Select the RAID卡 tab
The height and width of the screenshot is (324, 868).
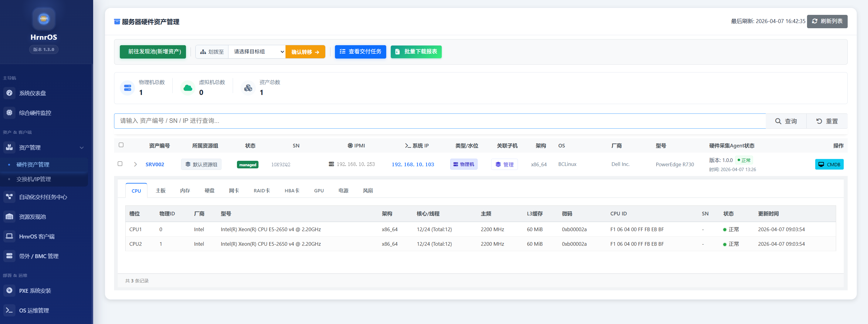pos(262,191)
